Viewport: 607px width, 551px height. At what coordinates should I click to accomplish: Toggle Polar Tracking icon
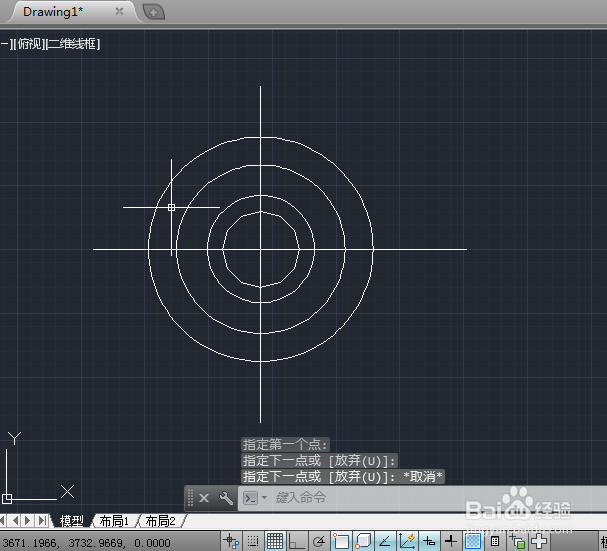coord(319,541)
